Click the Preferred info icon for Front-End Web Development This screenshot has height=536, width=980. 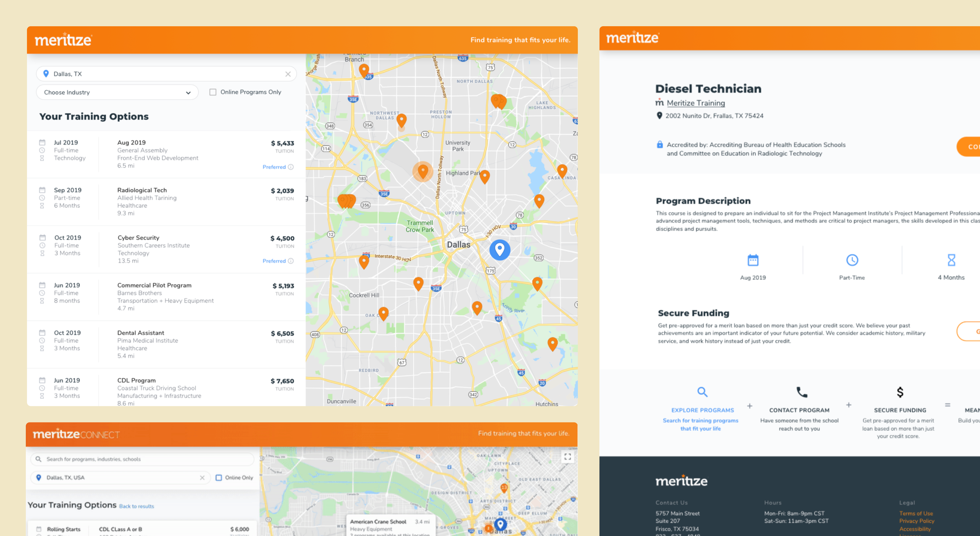291,167
